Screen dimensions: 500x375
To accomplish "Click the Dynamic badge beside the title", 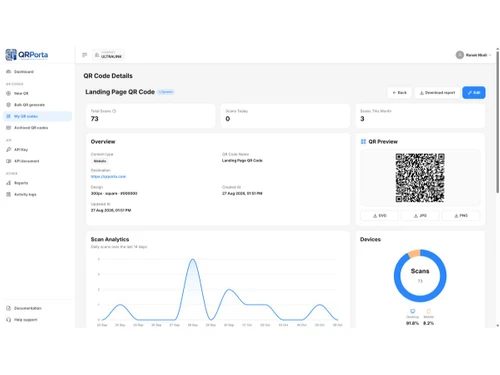I will [166, 92].
